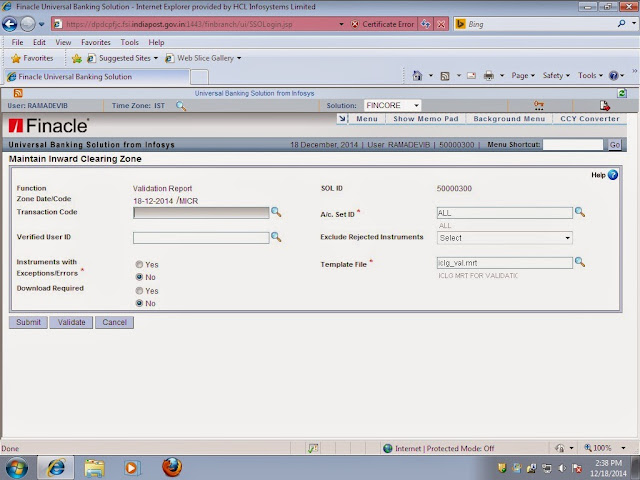Click the Feeds icon in command bar
This screenshot has height=480, width=640.
coord(445,76)
